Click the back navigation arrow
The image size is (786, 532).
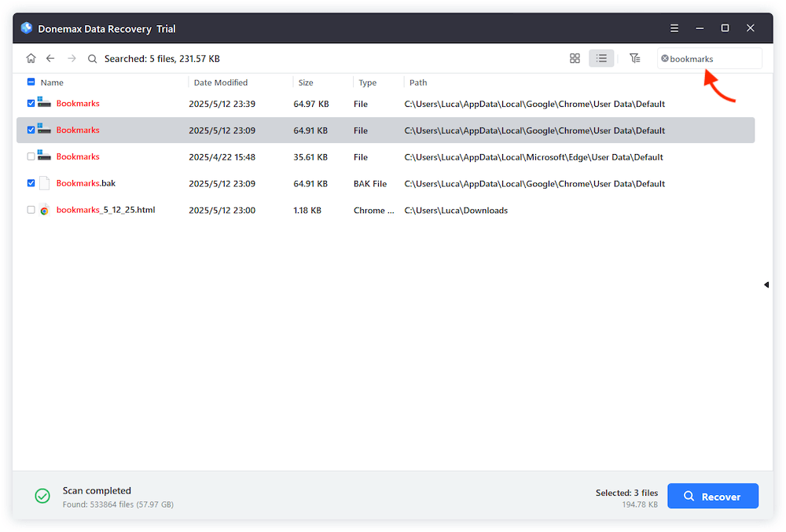pos(50,58)
